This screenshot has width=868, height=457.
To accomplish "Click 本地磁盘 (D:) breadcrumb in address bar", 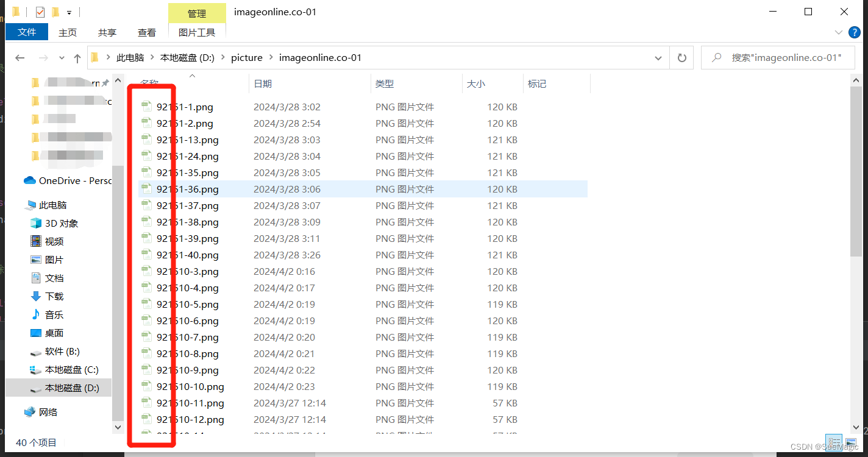I will tap(187, 58).
